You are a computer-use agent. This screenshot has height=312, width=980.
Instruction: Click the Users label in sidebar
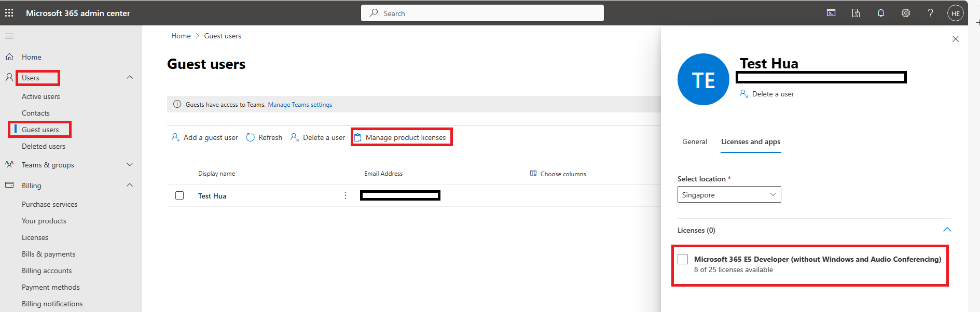pos(31,78)
